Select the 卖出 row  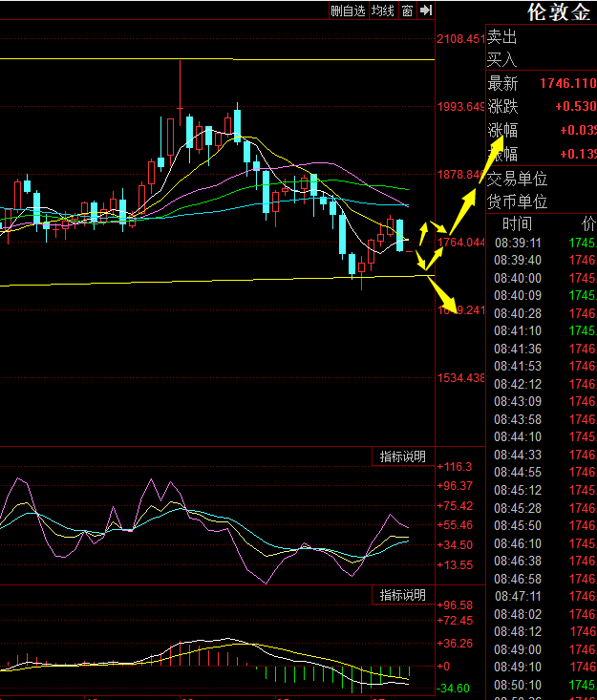[542, 36]
